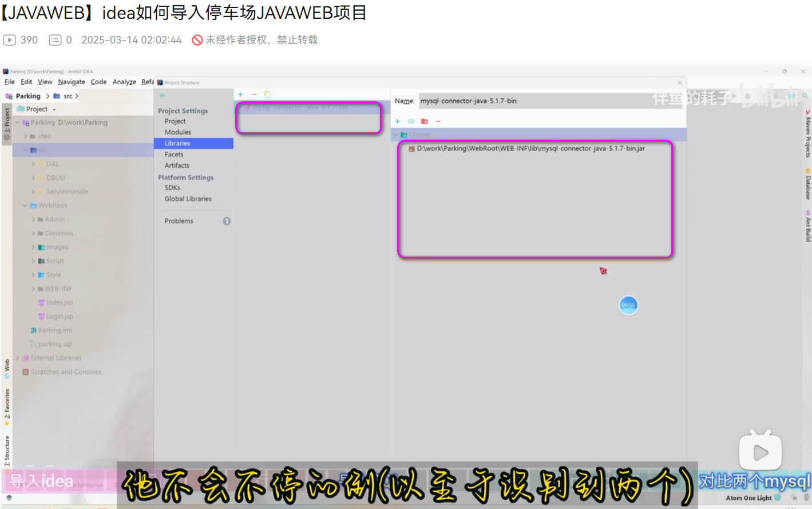812x509 pixels.
Task: Open the Navigate menu
Action: click(x=72, y=82)
